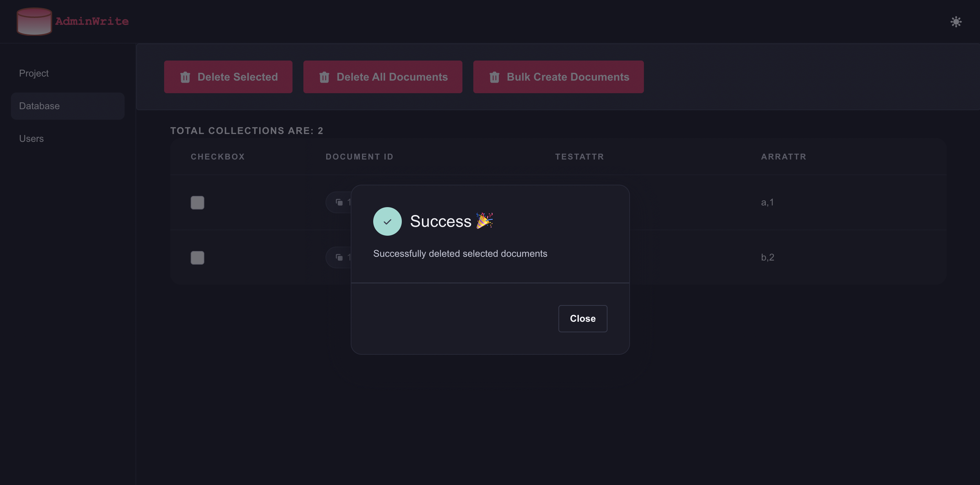
Task: Click the Delete All Documents trash icon
Action: [x=324, y=77]
